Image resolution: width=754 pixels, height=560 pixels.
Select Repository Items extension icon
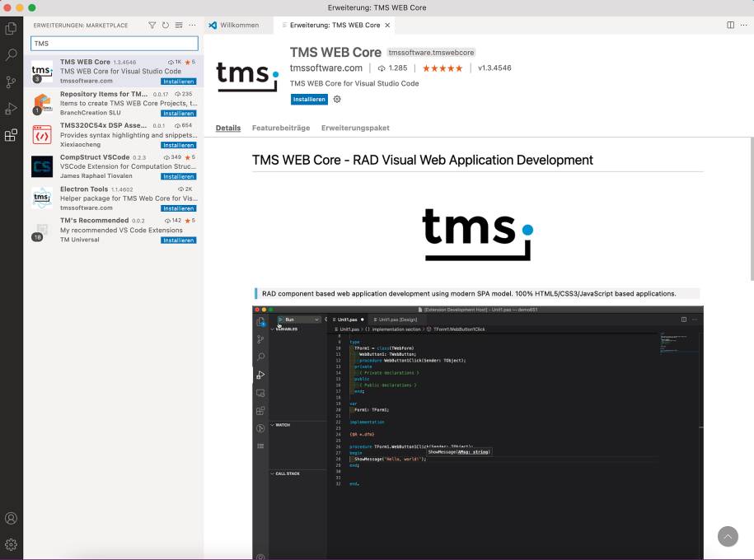[42, 103]
